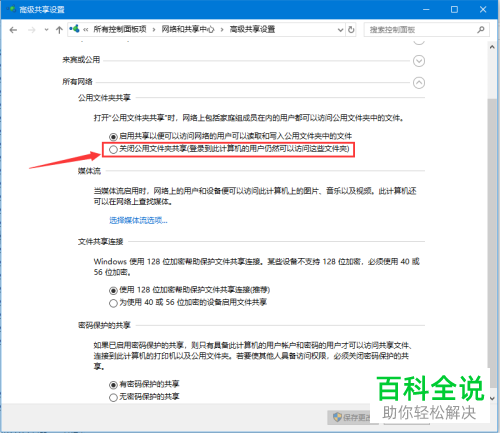The image size is (500, 433).
Task: Go back with the back arrow
Action: [x=13, y=30]
